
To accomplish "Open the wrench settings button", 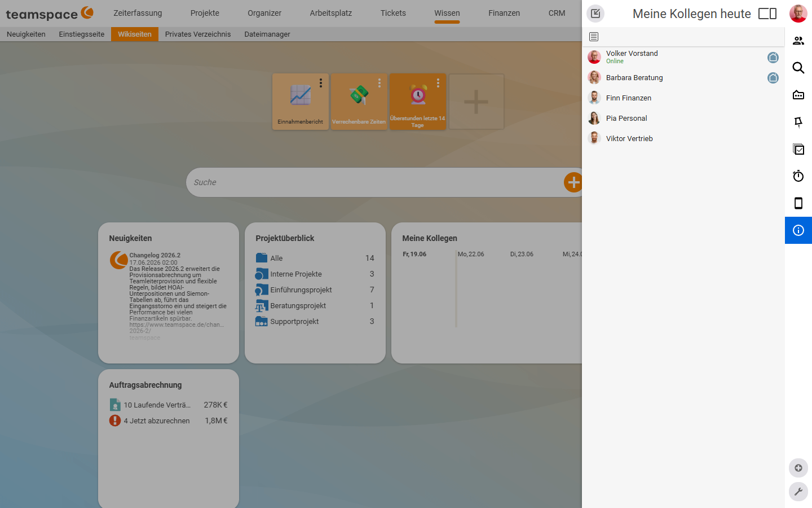I will pyautogui.click(x=798, y=492).
